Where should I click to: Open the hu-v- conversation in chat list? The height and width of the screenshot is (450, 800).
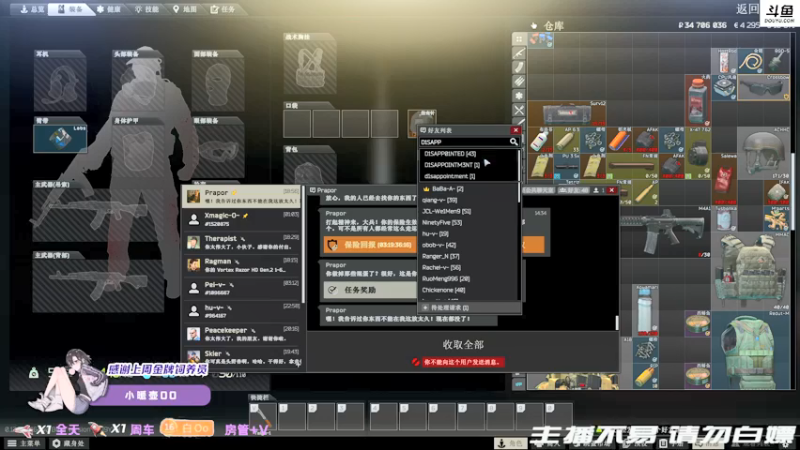[242, 311]
